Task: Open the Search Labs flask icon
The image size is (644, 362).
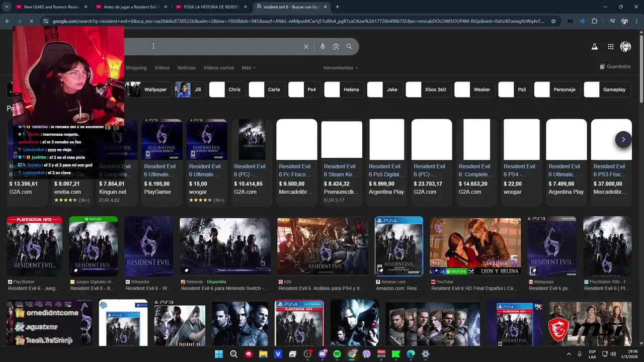Action: (594, 47)
